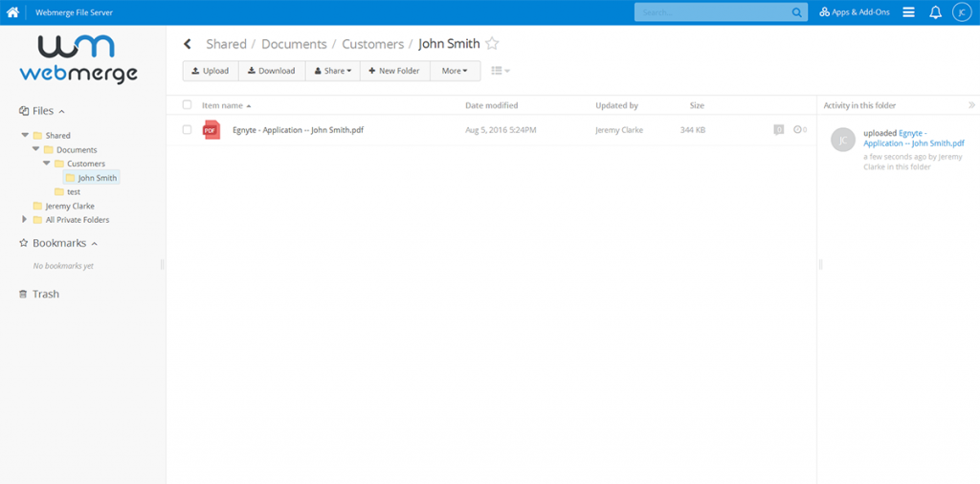Open Apps & Add-Ons menu

click(855, 12)
